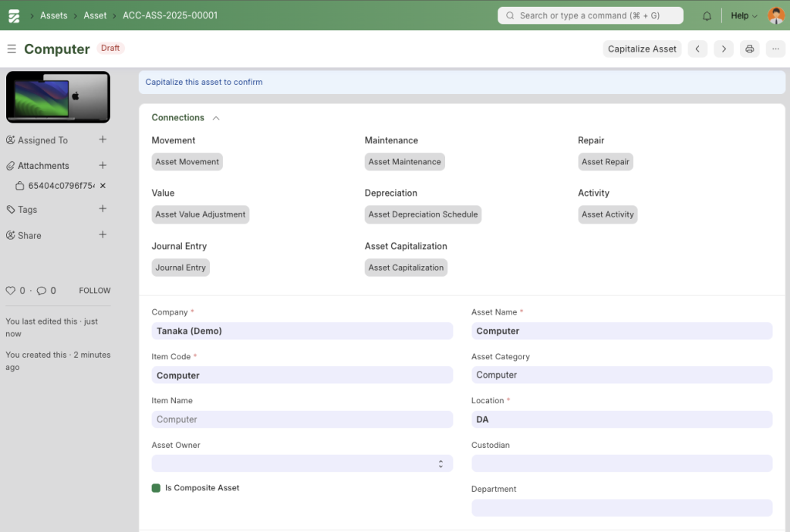Open the Help dropdown menu
The width and height of the screenshot is (790, 532).
(744, 15)
